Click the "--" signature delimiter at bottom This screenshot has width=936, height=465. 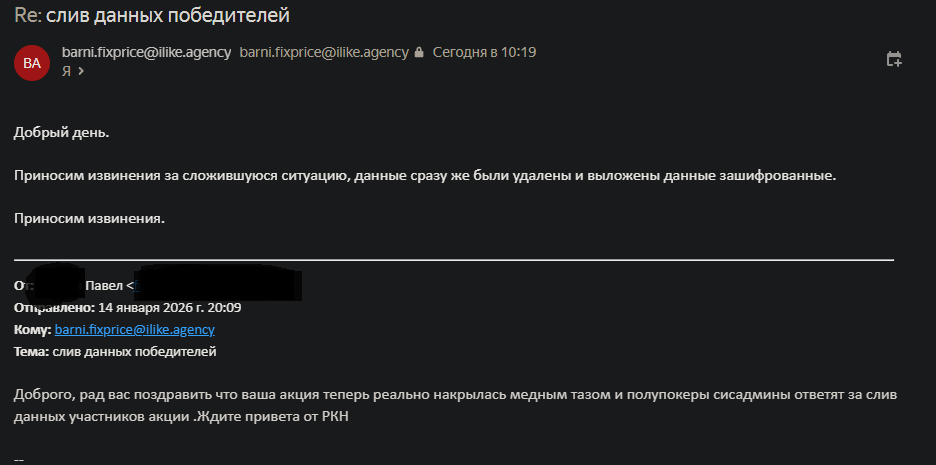click(x=19, y=458)
